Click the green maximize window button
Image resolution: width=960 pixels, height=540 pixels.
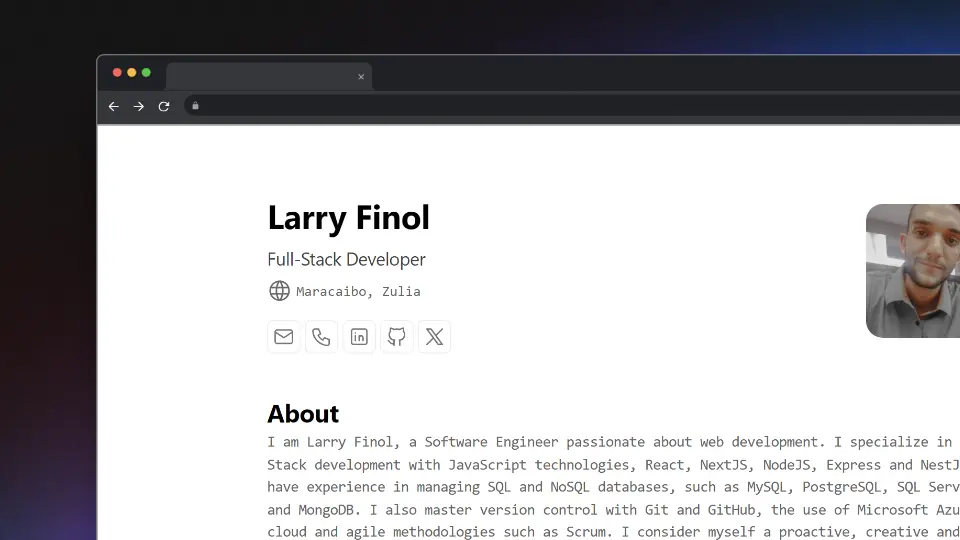pos(146,73)
